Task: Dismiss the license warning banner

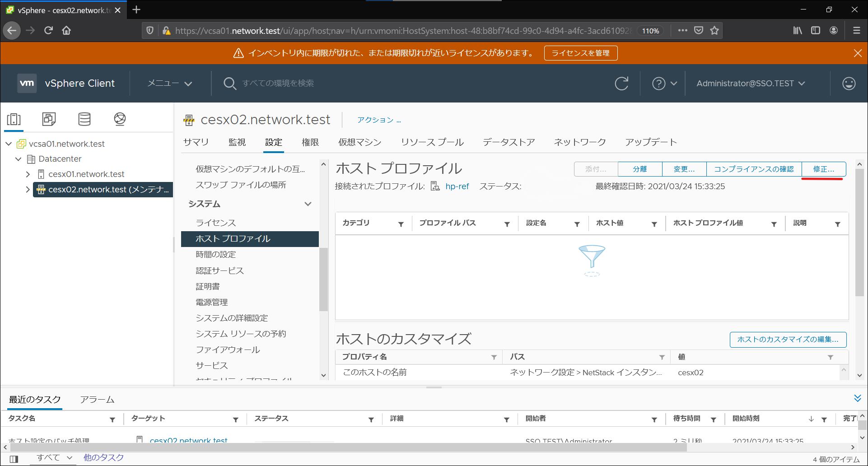Action: tap(858, 53)
